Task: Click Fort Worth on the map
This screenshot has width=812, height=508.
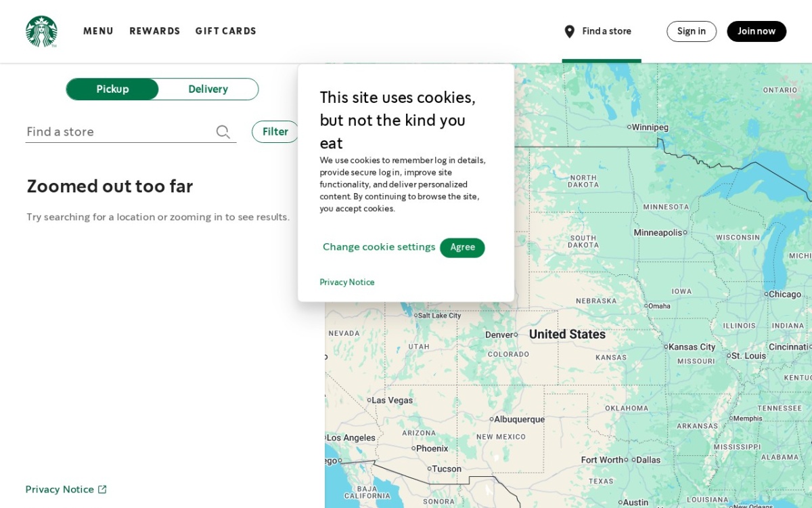Action: coord(602,460)
